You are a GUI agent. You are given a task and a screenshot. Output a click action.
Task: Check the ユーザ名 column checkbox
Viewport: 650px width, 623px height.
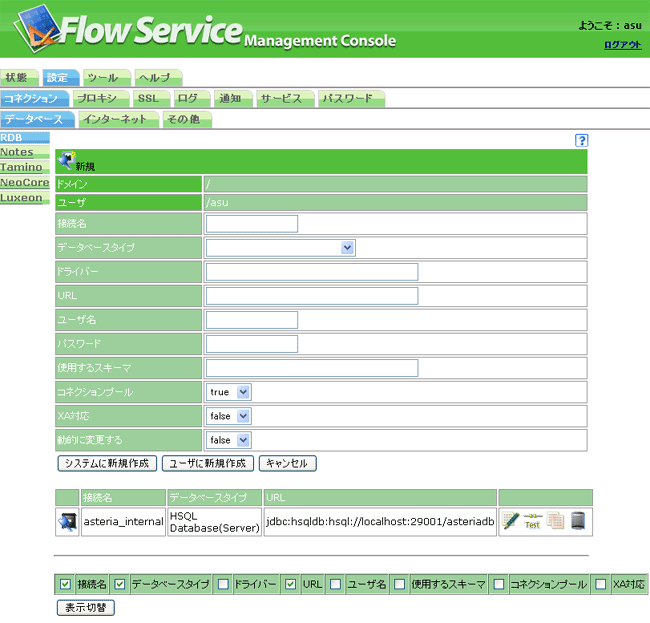point(335,583)
